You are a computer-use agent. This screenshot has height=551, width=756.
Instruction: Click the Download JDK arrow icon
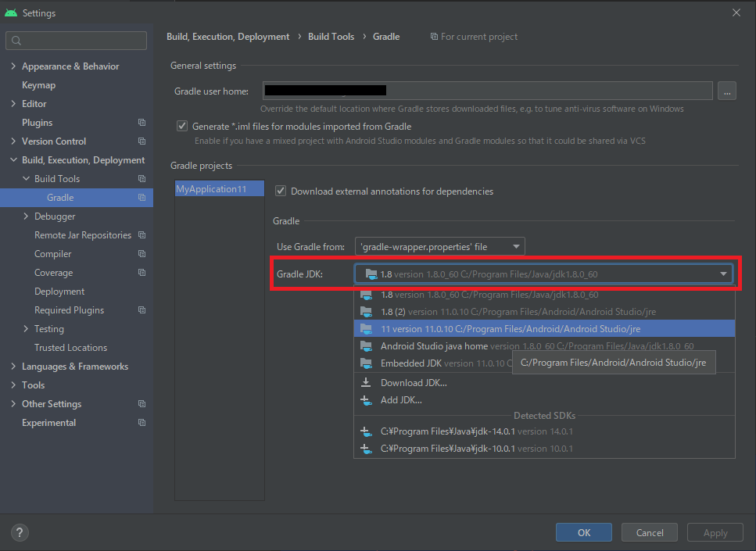tap(366, 383)
